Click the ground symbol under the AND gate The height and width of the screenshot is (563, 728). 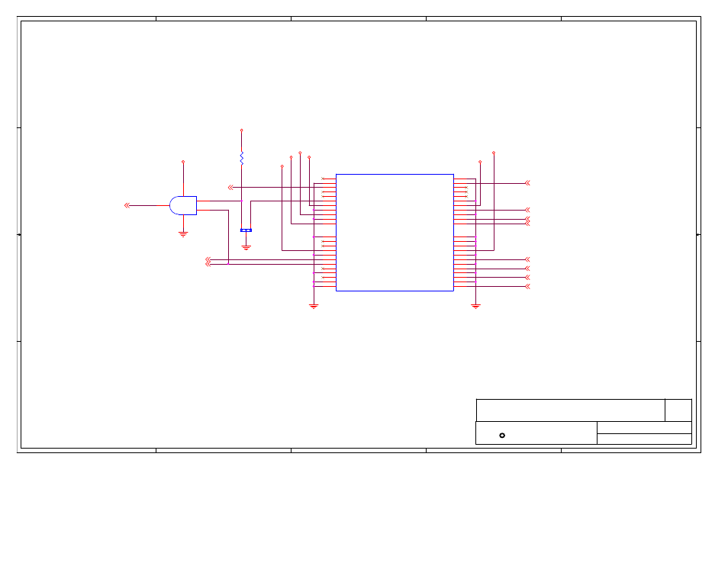click(x=183, y=234)
